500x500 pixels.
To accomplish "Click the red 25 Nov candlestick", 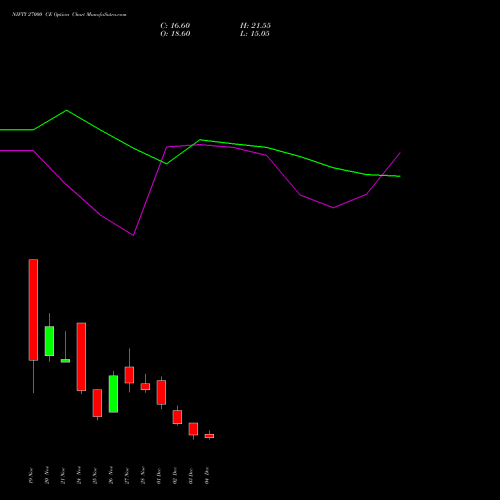I will tap(97, 403).
